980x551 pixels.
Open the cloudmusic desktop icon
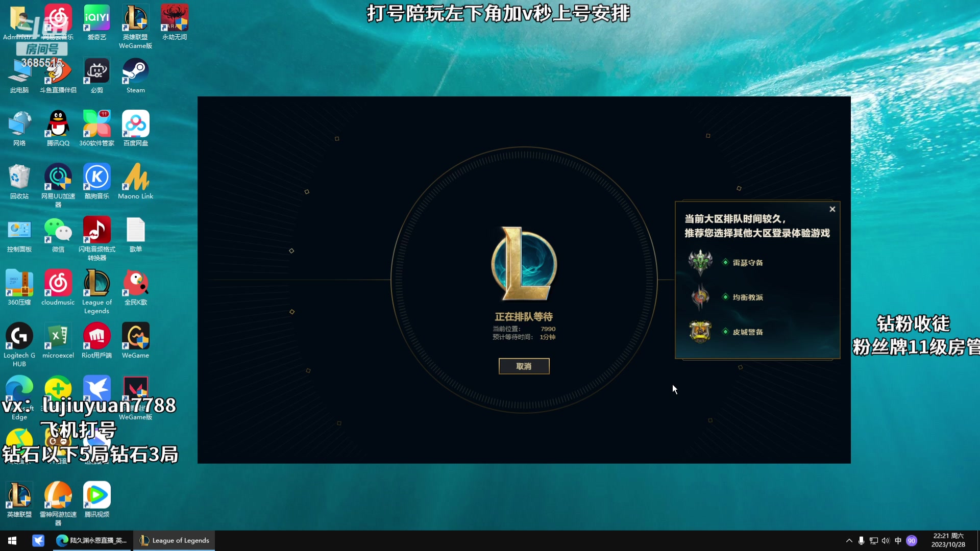[x=58, y=288]
